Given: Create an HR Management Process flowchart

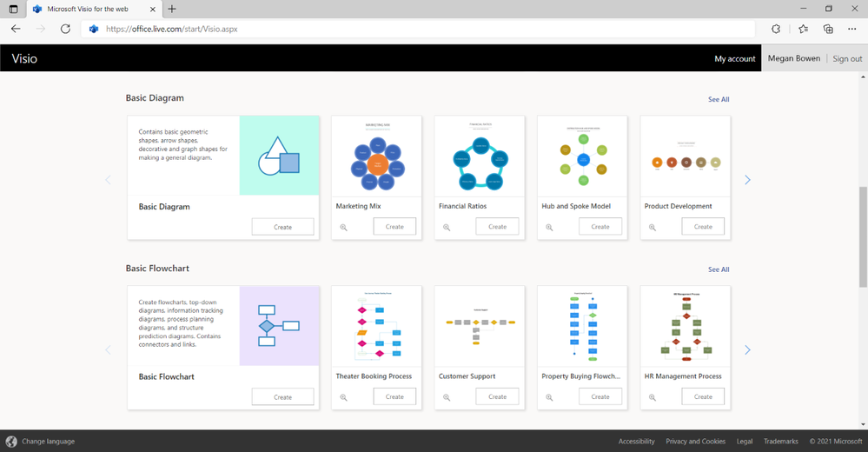Looking at the screenshot, I should (703, 396).
